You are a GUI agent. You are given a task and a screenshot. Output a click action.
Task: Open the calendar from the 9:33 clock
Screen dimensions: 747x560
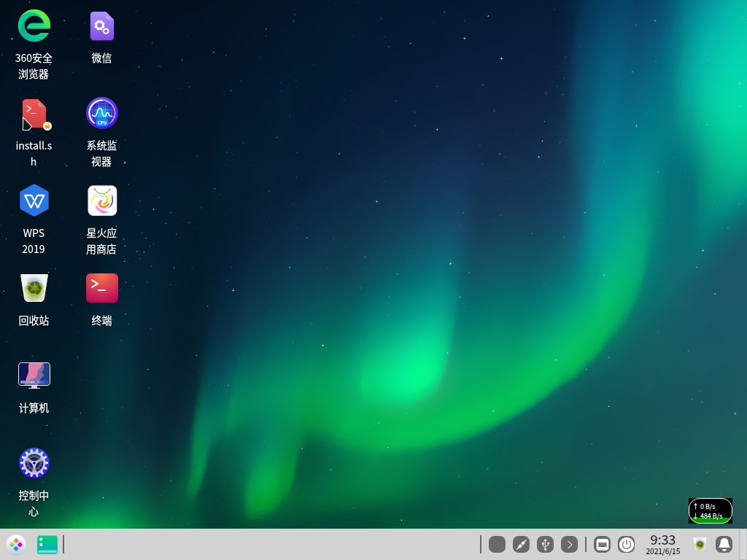point(662,544)
